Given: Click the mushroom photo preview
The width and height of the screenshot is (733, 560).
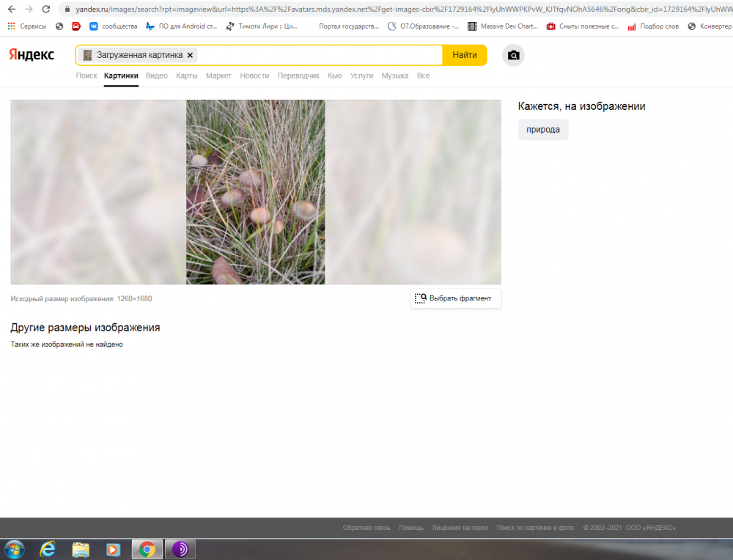Looking at the screenshot, I should point(255,191).
